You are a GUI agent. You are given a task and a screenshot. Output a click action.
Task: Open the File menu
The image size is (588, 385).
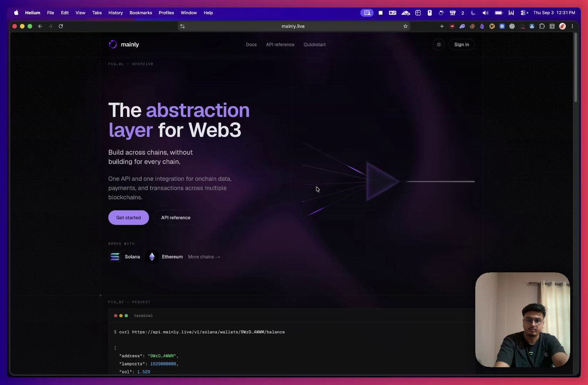[x=51, y=13]
